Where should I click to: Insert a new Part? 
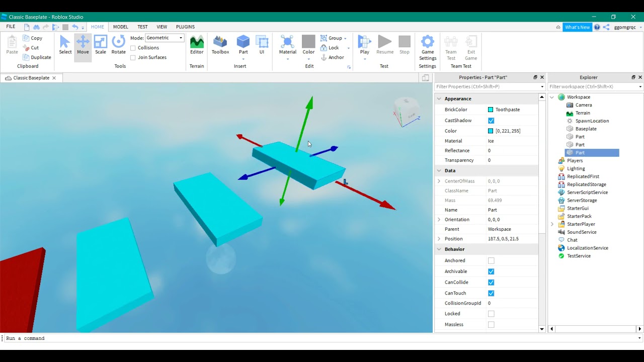click(244, 45)
